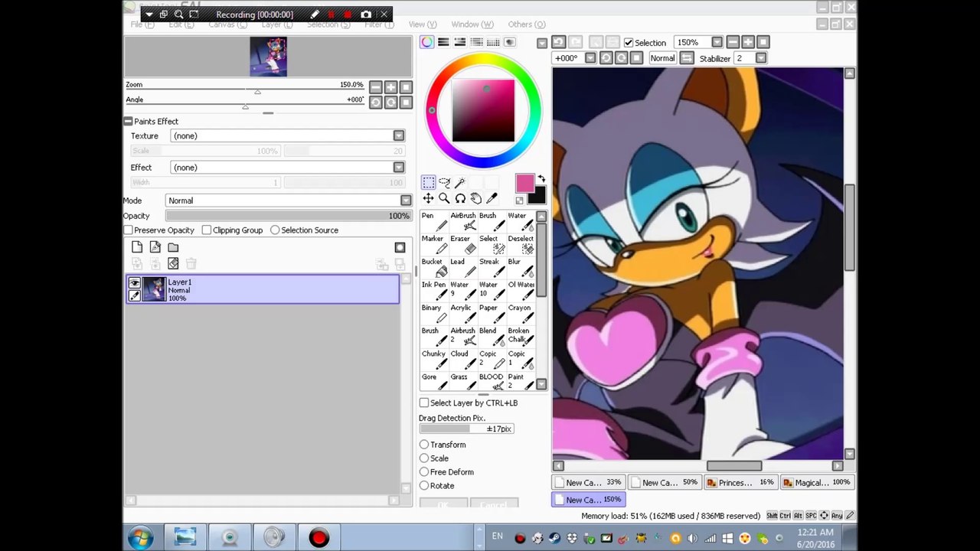
Task: Undo the last action in toolbar
Action: [559, 42]
